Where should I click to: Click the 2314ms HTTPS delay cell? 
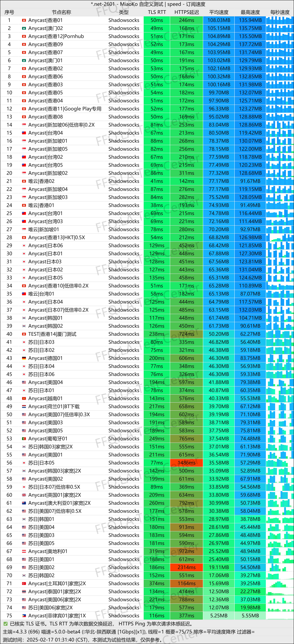point(187,568)
